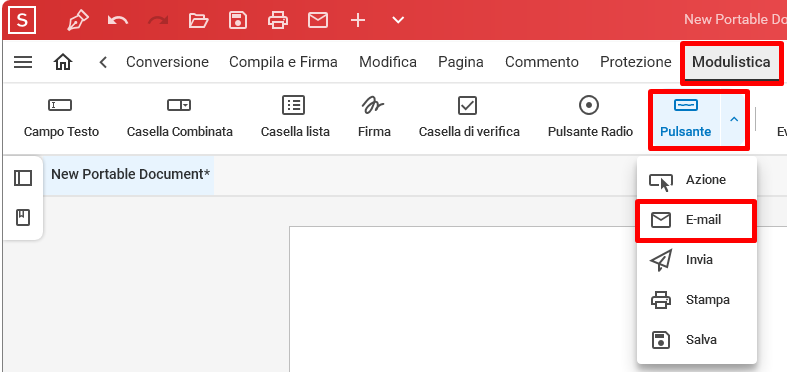The height and width of the screenshot is (372, 787).
Task: Print the document from the top toolbar
Action: [x=278, y=21]
